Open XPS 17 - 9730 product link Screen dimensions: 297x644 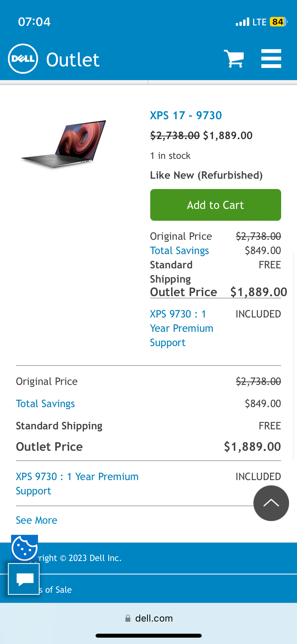pyautogui.click(x=186, y=116)
